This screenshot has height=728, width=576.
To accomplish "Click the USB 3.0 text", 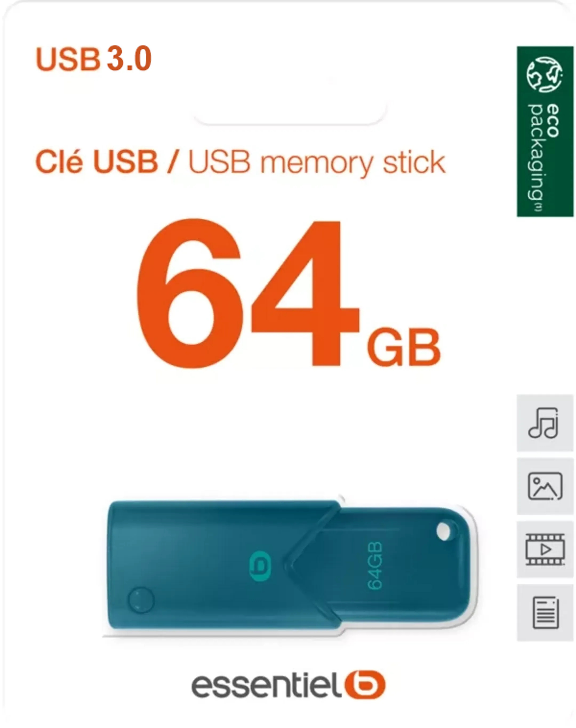I will coord(93,59).
